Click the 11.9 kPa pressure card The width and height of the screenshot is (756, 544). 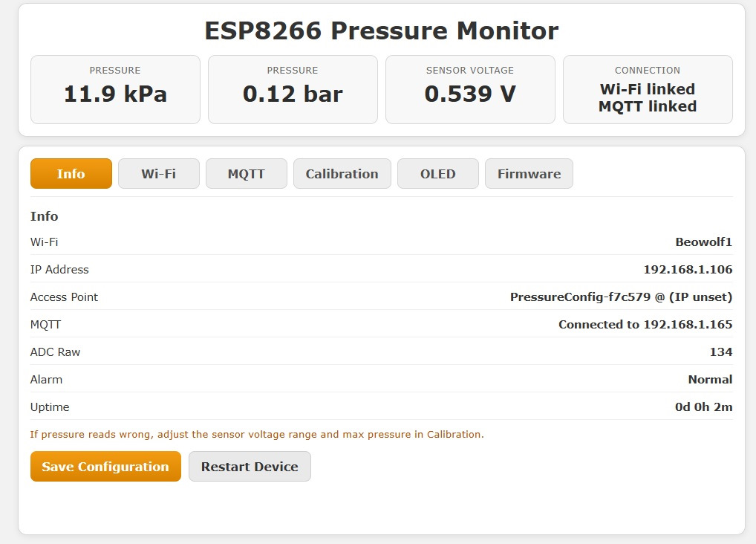point(115,89)
